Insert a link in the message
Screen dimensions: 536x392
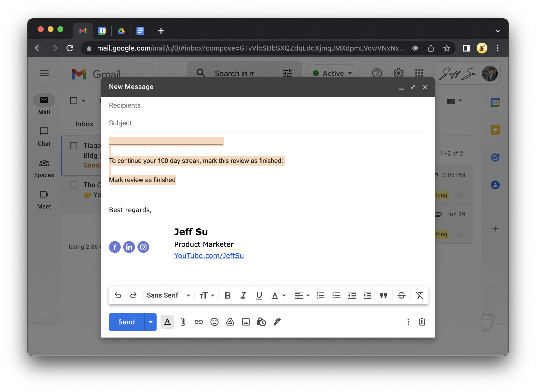click(x=199, y=322)
